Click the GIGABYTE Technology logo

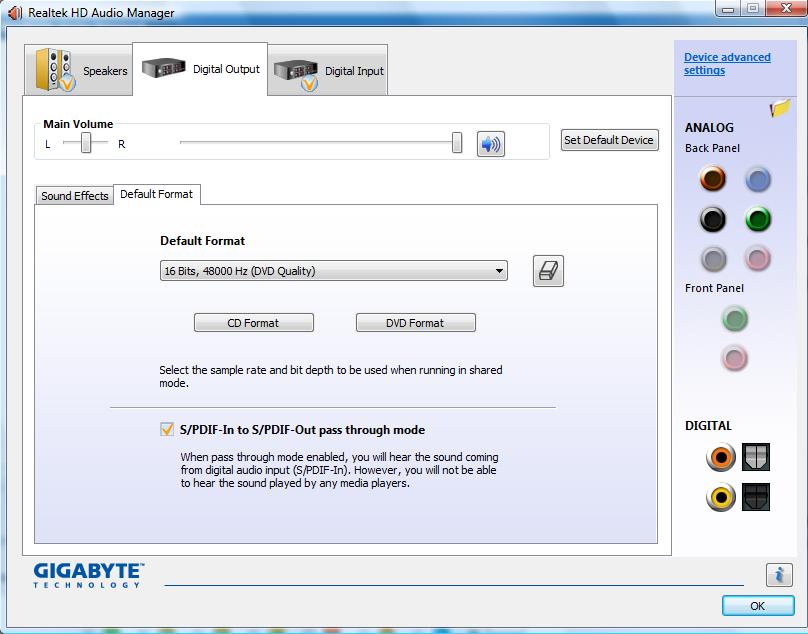[89, 575]
